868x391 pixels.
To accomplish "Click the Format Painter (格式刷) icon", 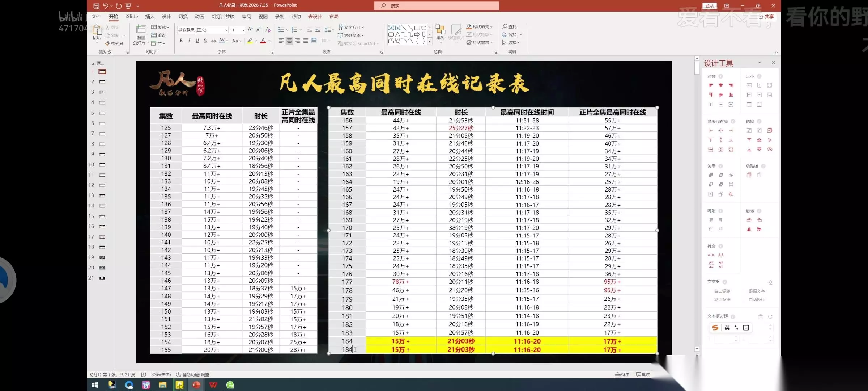I will 107,43.
